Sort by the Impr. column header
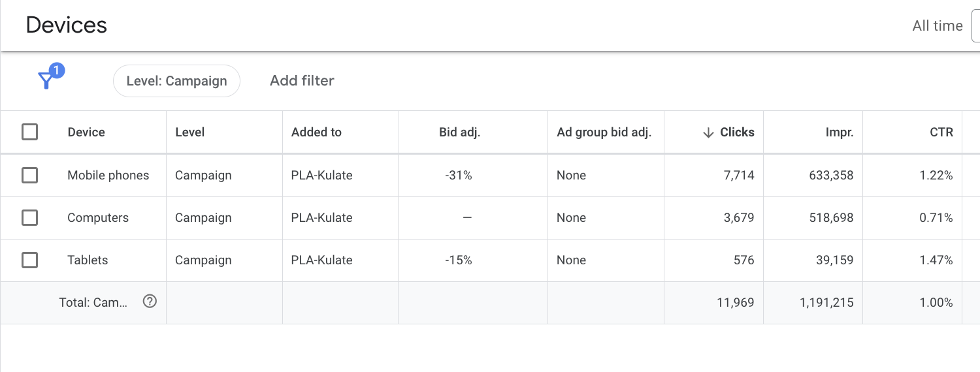980x372 pixels. tap(839, 132)
